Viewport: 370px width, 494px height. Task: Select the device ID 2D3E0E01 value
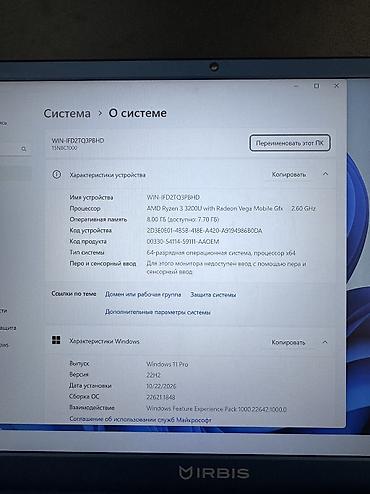tap(204, 231)
